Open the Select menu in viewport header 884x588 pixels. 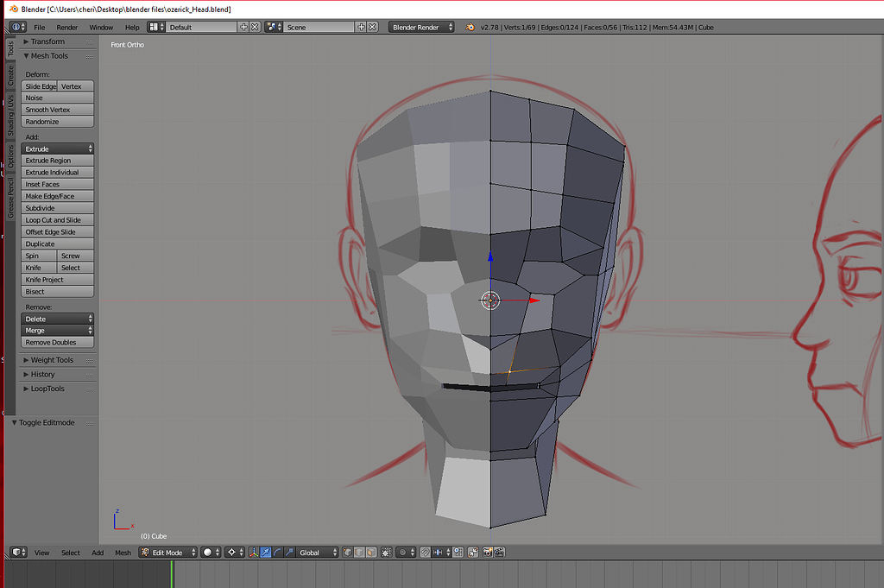[x=71, y=553]
